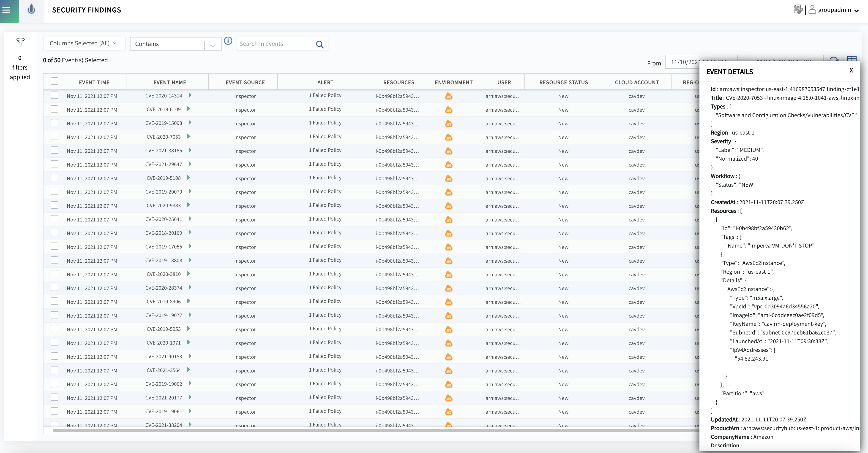Click the search magnifier icon
Screen dimensions: 868x453
click(x=320, y=44)
